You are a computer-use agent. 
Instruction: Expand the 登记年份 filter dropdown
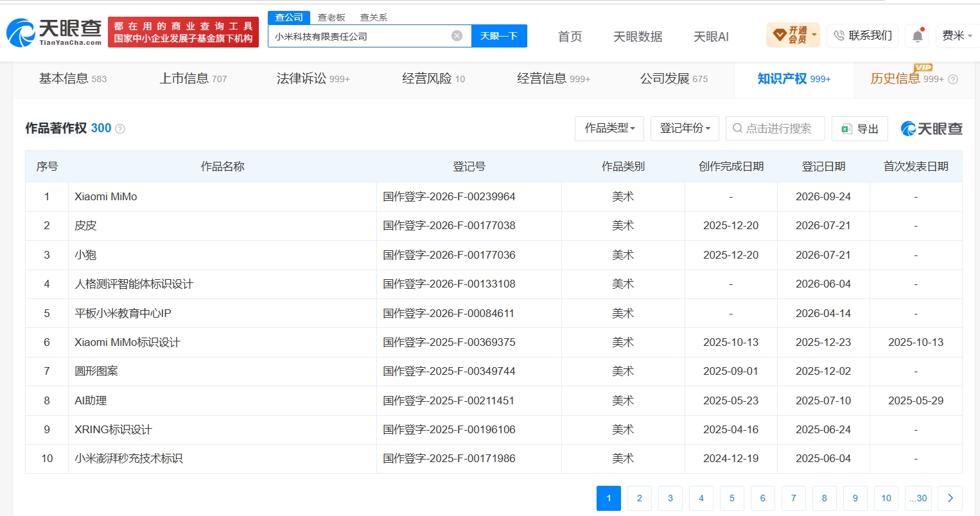685,128
